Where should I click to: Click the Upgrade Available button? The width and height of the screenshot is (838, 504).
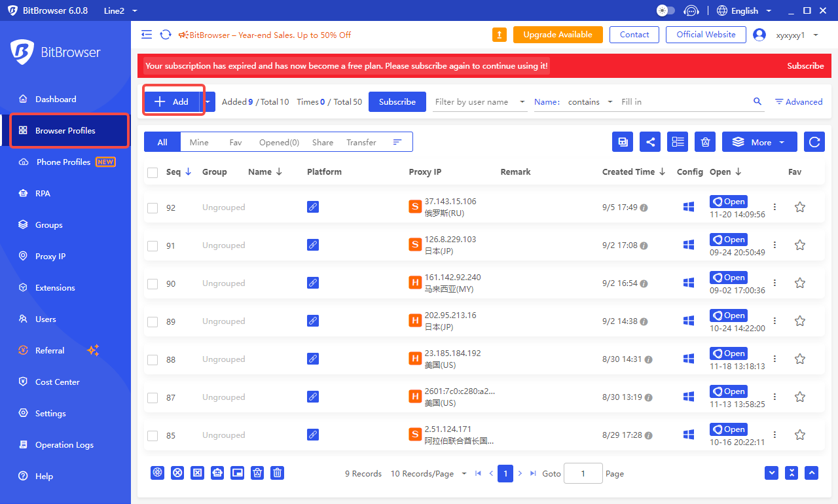[558, 35]
